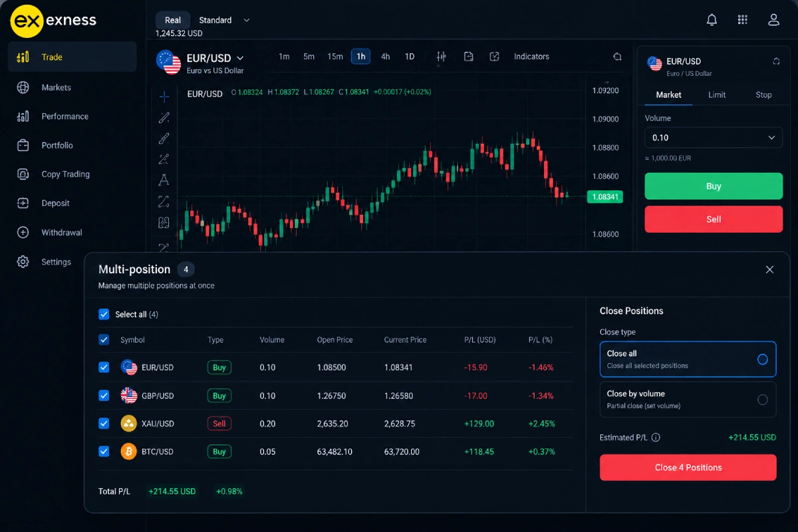
Task: Click Close 4 Positions button
Action: coord(688,467)
